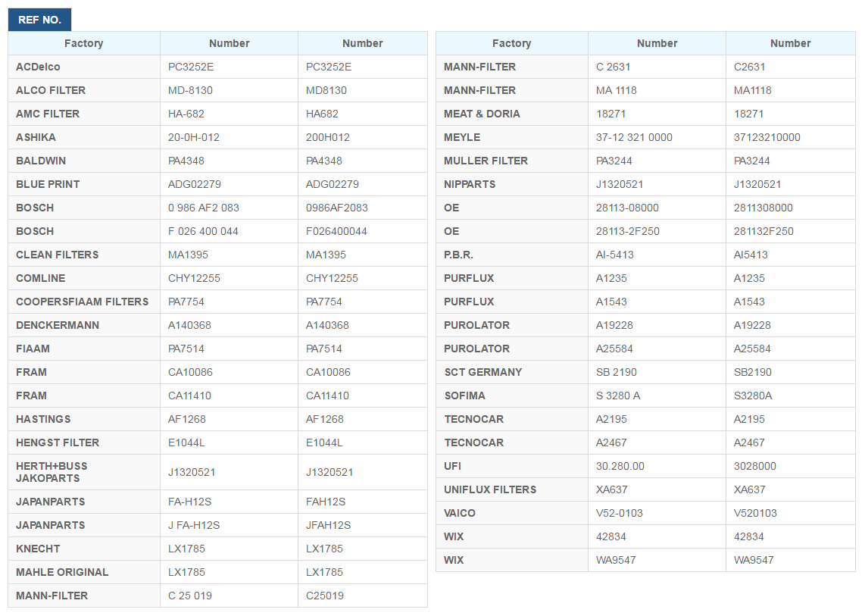Screen dimensions: 865x616
Task: Click the SCT GERMANY factory name
Action: click(482, 373)
